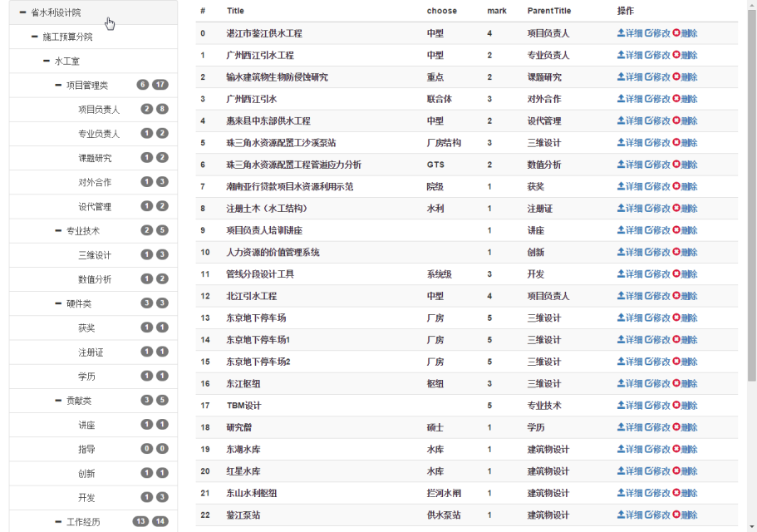The height and width of the screenshot is (532, 757).
Task: Select 项目负责人 in the tree
Action: click(99, 110)
